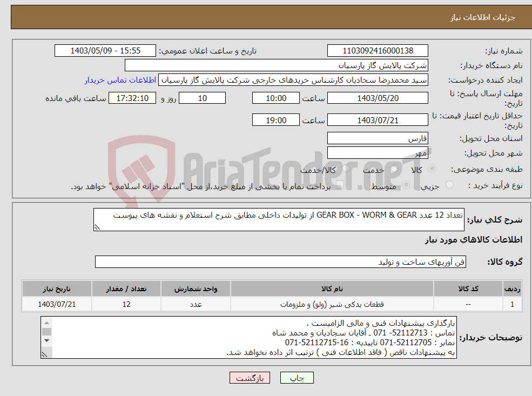
Task: Click the response deadline date 1403/05/20
Action: (x=378, y=98)
